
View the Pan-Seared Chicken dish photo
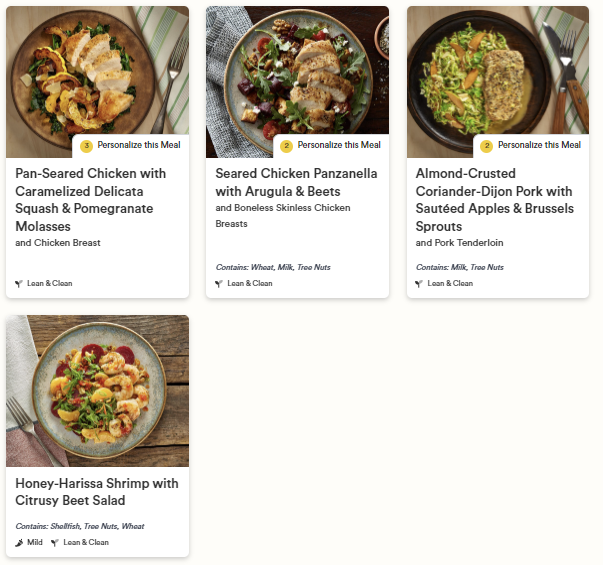point(97,70)
